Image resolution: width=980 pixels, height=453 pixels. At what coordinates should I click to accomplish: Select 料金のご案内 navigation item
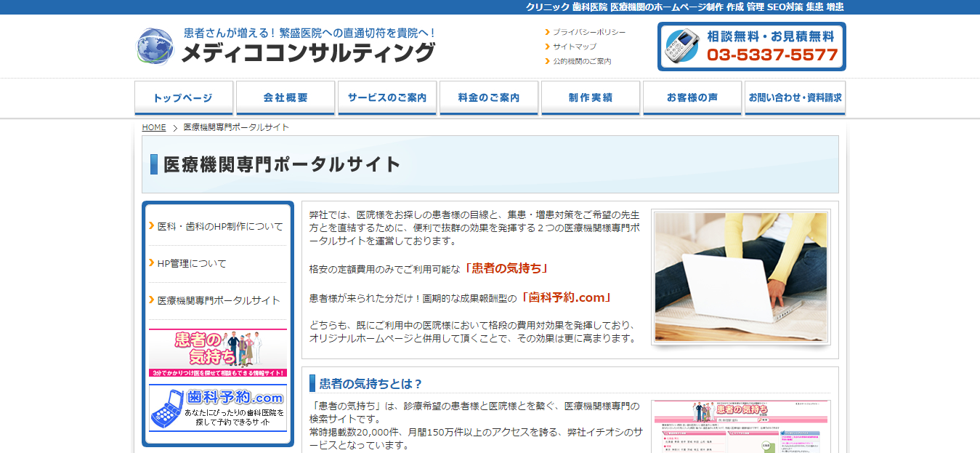489,98
